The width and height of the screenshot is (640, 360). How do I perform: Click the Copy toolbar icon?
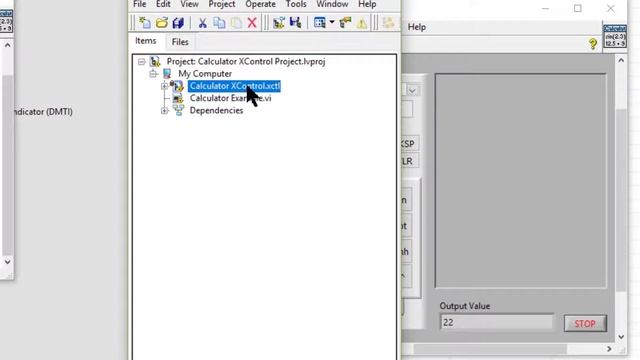tap(219, 23)
